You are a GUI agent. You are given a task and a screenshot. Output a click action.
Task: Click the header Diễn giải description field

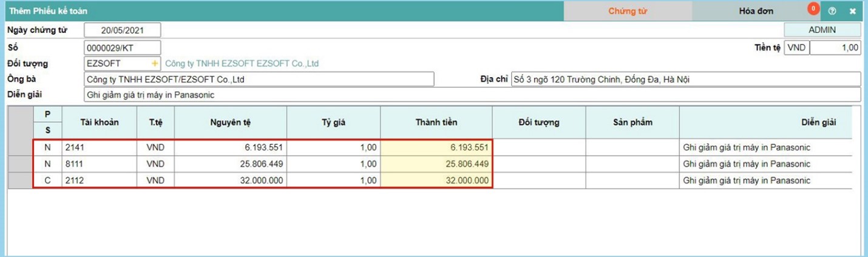[x=472, y=95]
